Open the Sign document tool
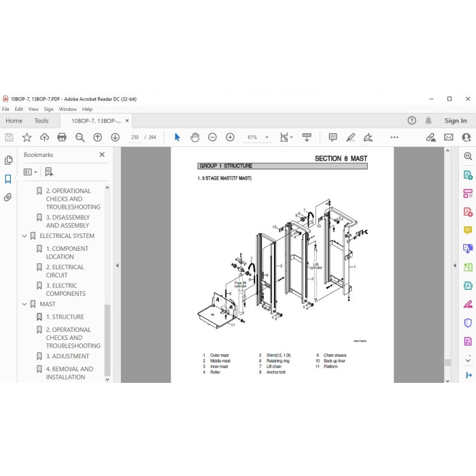The image size is (476, 476). click(x=369, y=137)
